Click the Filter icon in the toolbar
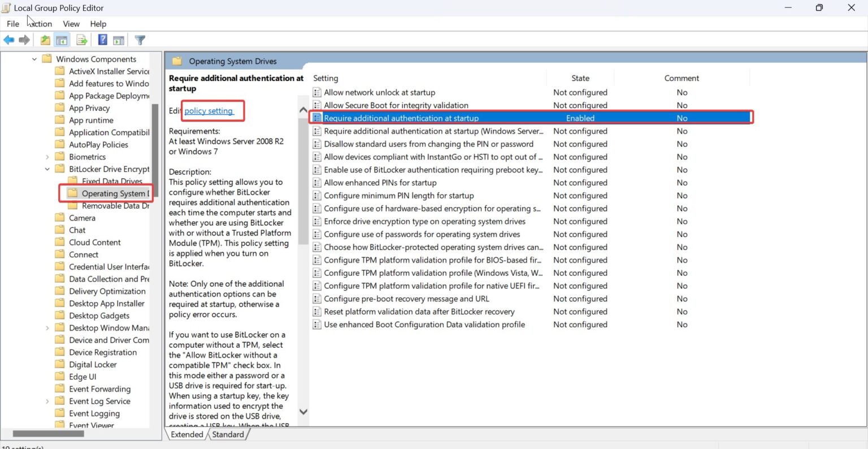Image resolution: width=868 pixels, height=449 pixels. (139, 40)
